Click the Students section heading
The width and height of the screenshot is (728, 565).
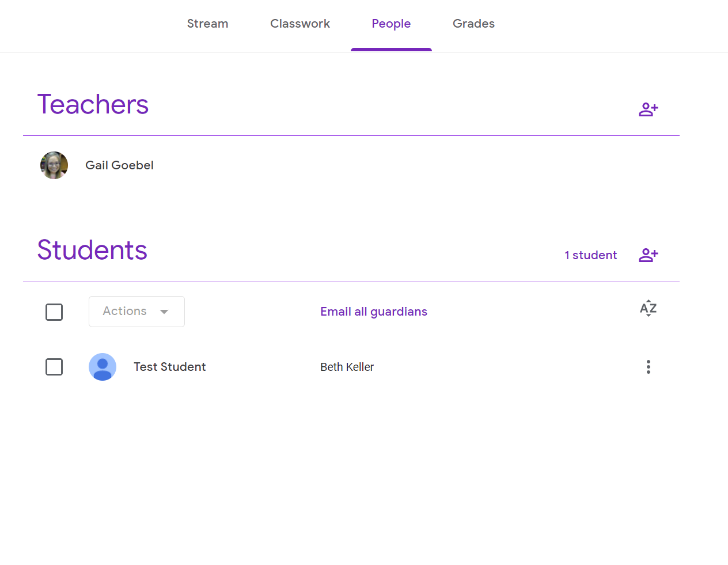92,251
